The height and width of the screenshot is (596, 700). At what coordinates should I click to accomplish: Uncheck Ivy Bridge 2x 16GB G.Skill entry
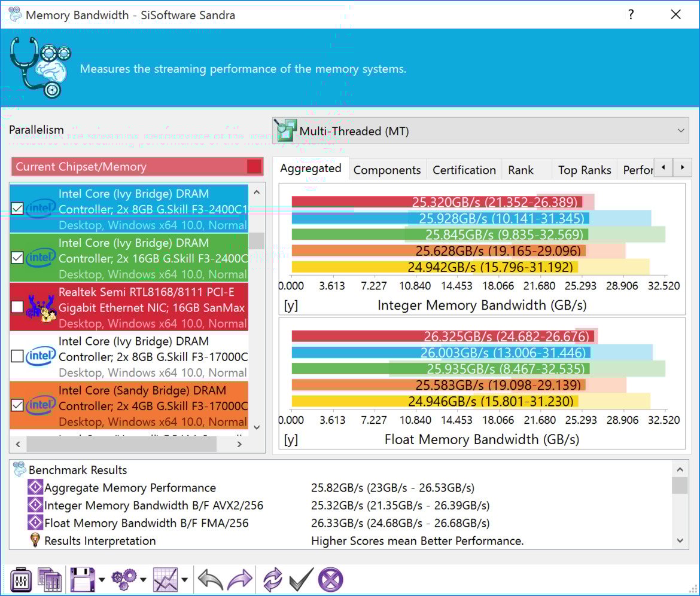pos(17,258)
